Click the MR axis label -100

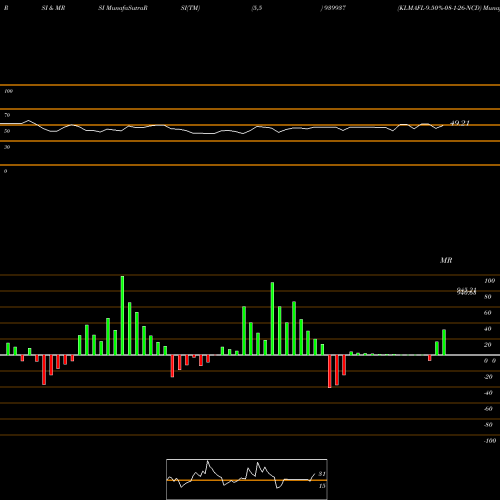click(x=490, y=441)
